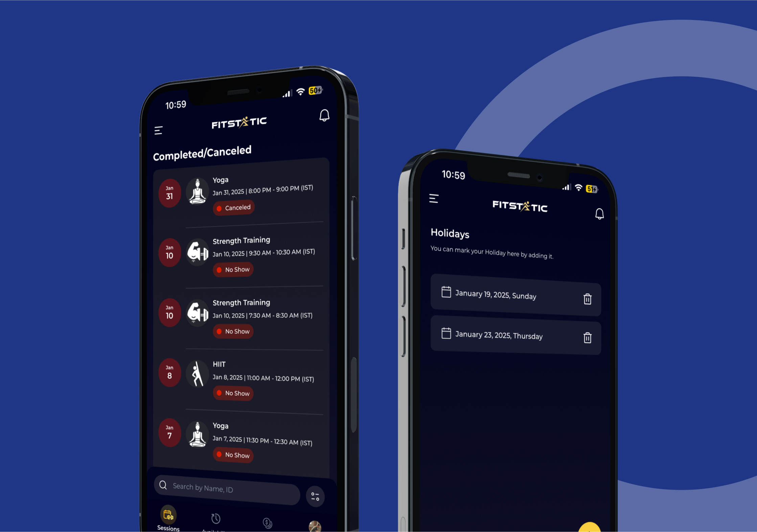Toggle the Canceled status on Yoga Jan 31
The width and height of the screenshot is (757, 532).
coord(235,208)
